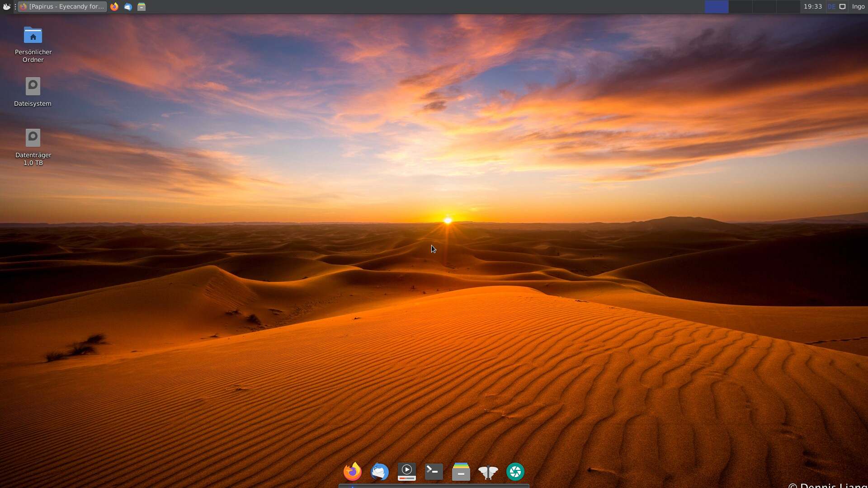Switch to the second workspace
Viewport: 868px width, 488px height.
(741, 7)
